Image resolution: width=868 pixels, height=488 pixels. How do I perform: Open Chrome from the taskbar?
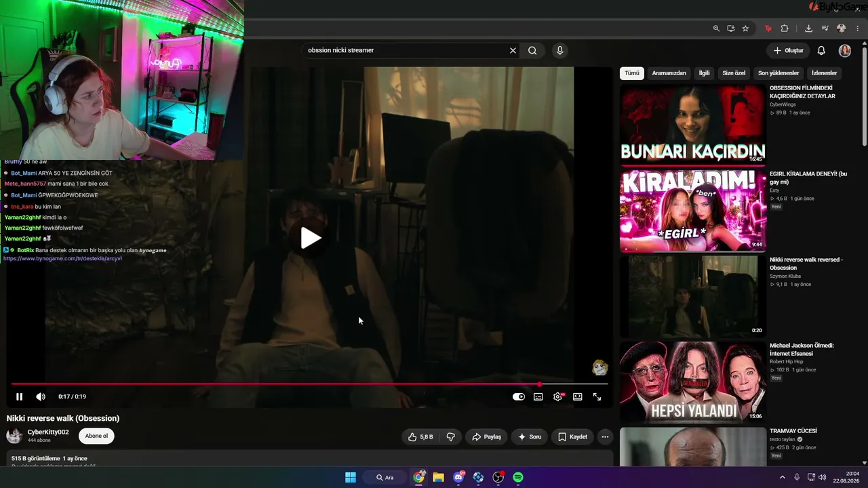(x=419, y=477)
